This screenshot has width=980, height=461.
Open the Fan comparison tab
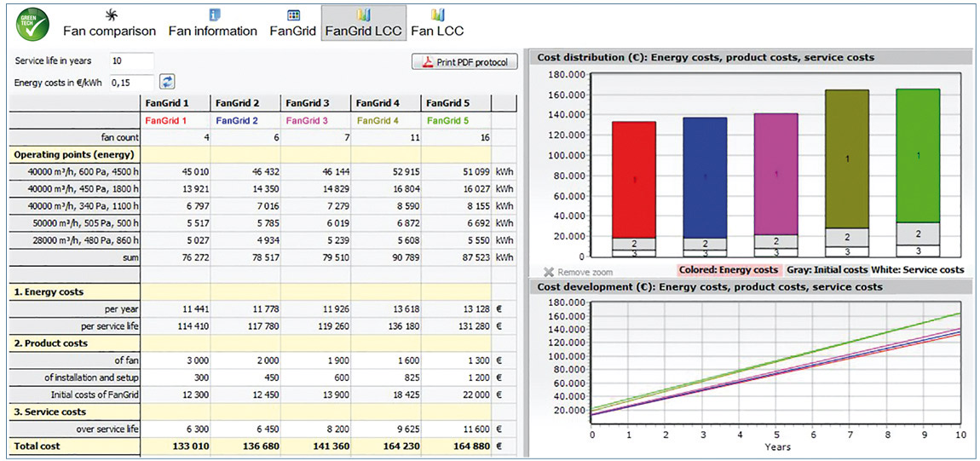click(x=109, y=23)
